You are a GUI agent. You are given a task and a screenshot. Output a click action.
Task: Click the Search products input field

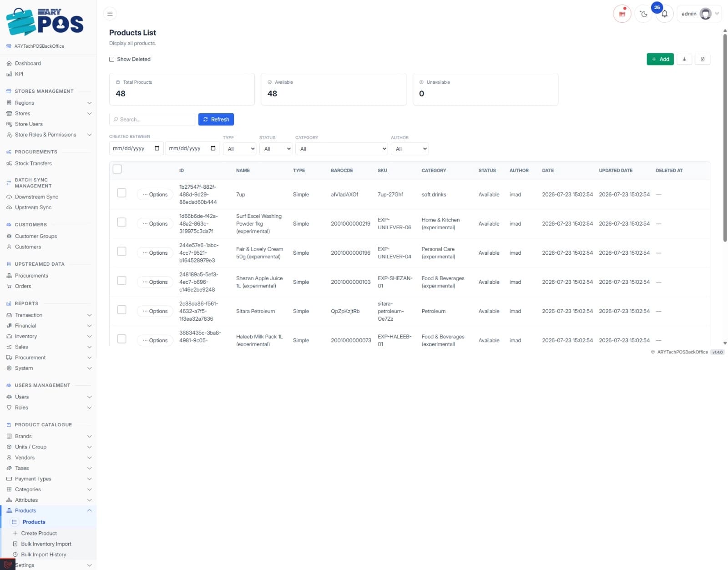click(152, 119)
